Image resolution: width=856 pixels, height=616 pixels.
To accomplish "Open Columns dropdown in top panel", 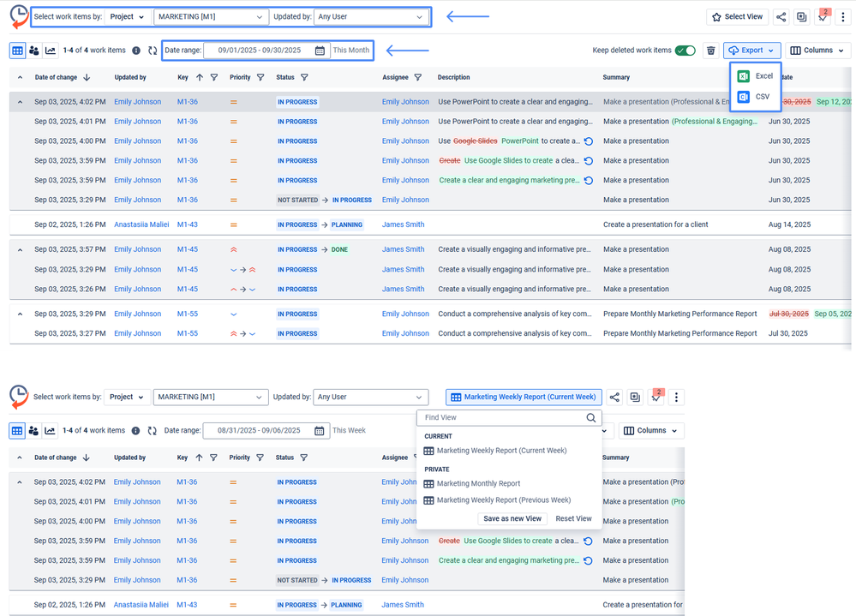I will (817, 51).
